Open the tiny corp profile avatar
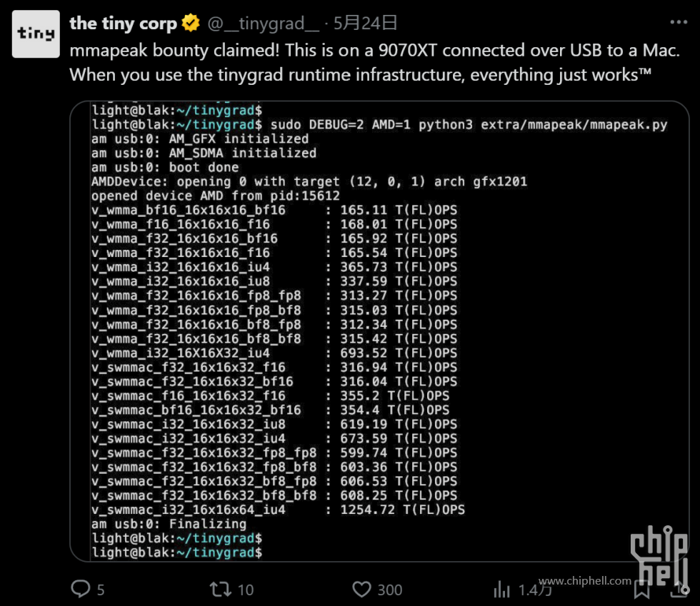The image size is (700, 606). coord(36,34)
